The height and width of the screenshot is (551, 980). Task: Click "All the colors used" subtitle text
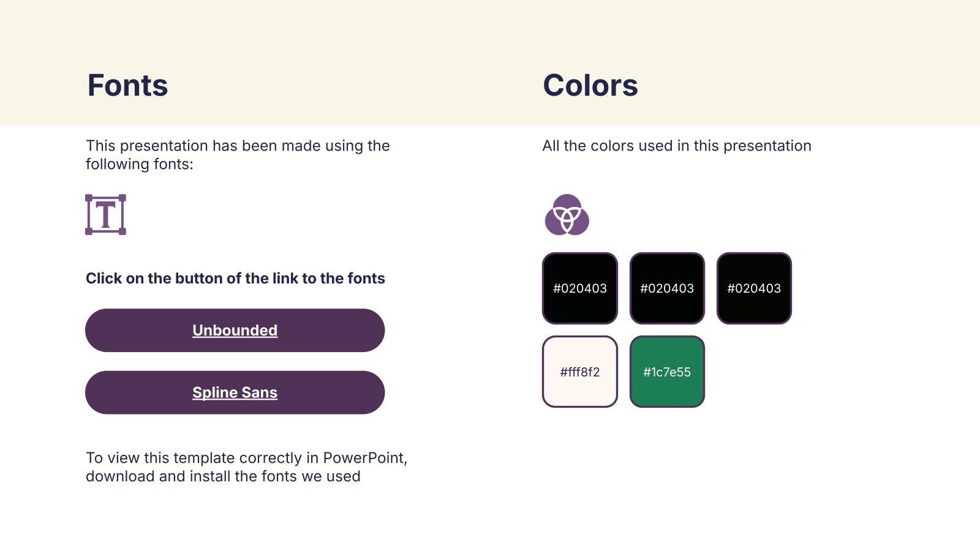[676, 146]
